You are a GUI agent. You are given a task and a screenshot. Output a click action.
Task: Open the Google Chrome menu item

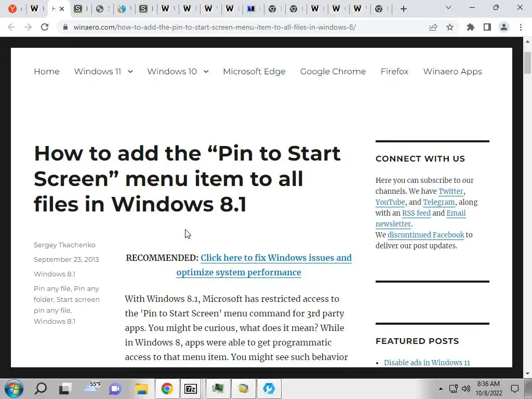click(333, 72)
